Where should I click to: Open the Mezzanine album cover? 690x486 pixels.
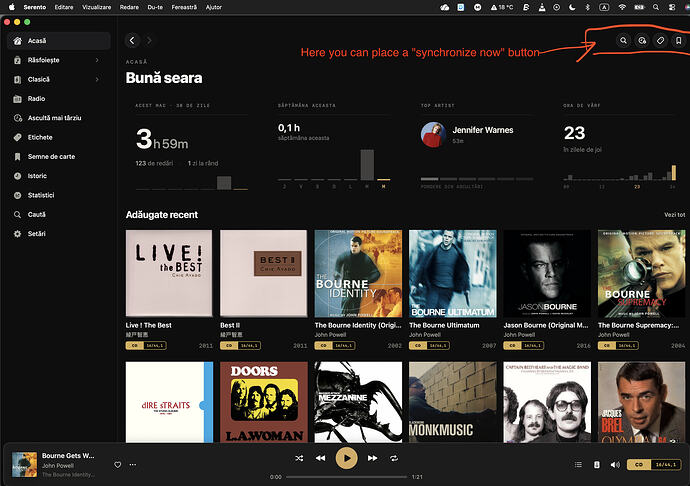(358, 402)
